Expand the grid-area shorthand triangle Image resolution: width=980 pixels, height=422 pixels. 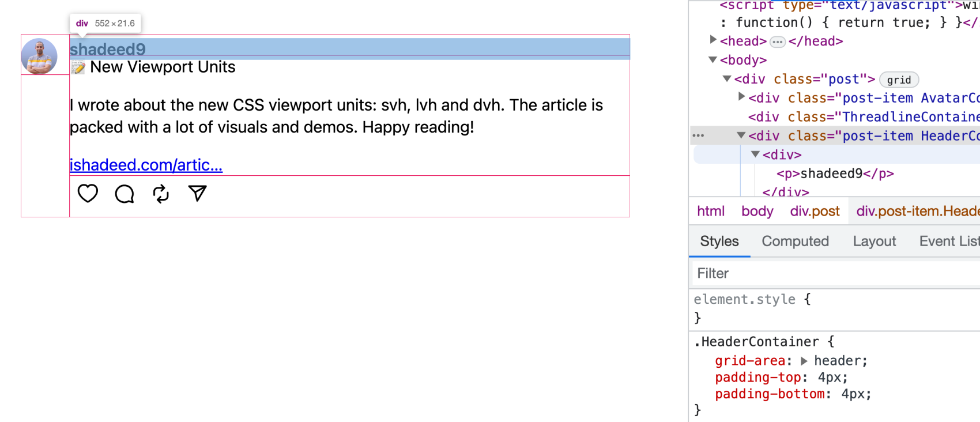(x=804, y=361)
